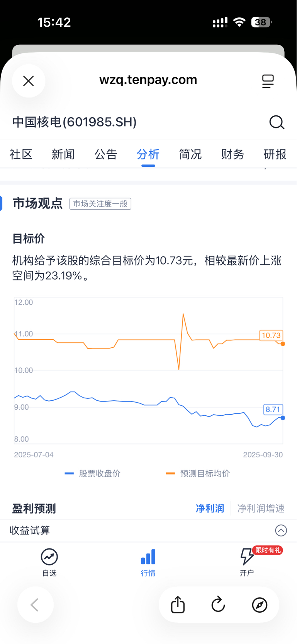The image size is (297, 644).
Task: Tap the 开户 lightning account icon
Action: pyautogui.click(x=247, y=562)
